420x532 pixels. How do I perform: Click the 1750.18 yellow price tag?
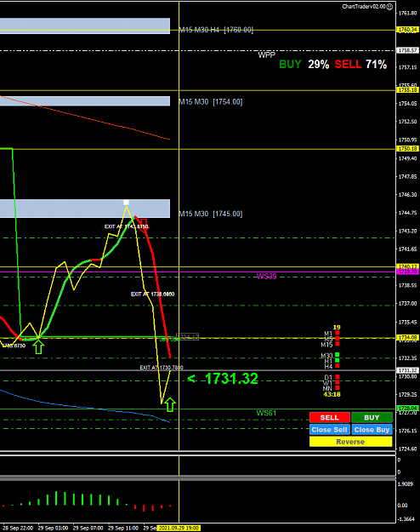click(408, 149)
